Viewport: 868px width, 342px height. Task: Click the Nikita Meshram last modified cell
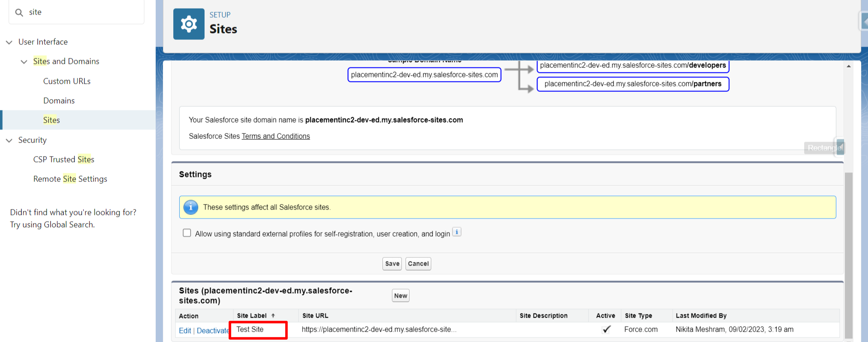734,329
